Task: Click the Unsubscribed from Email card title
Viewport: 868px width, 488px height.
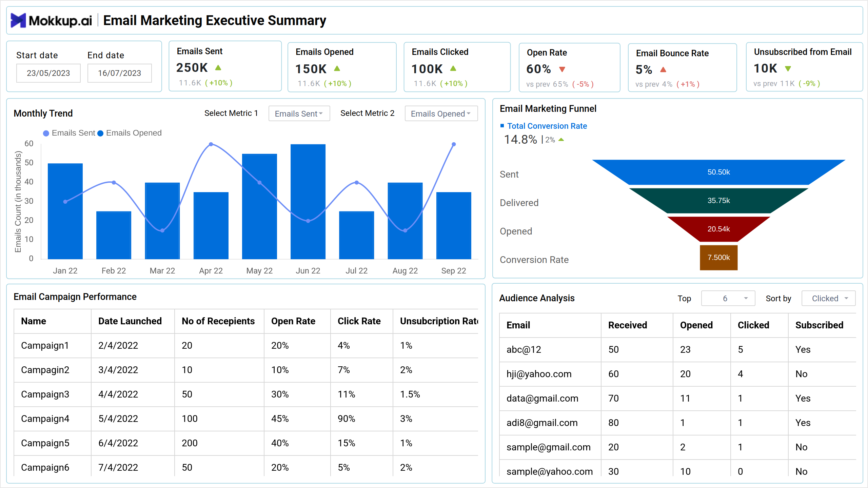Action: [803, 52]
